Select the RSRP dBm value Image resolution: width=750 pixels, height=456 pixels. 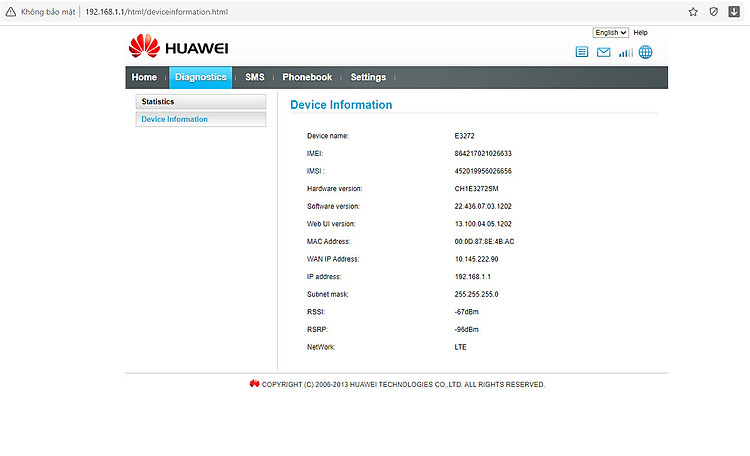[466, 330]
